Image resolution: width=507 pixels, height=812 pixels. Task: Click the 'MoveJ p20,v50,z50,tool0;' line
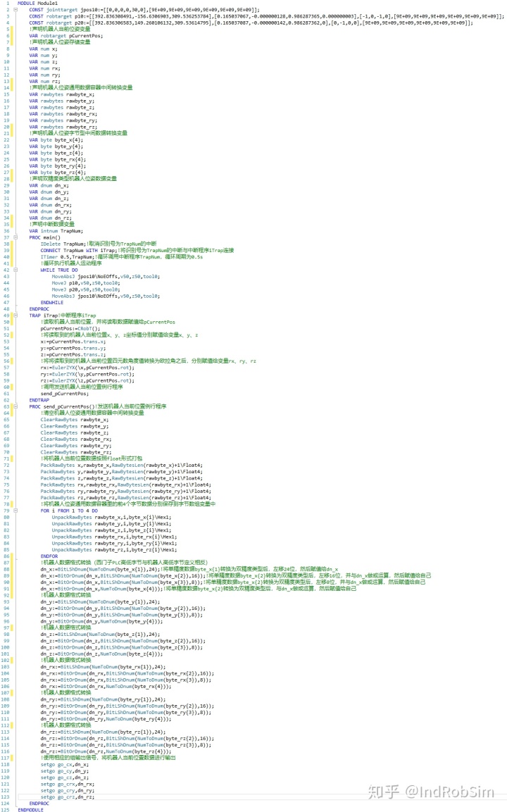(86, 289)
